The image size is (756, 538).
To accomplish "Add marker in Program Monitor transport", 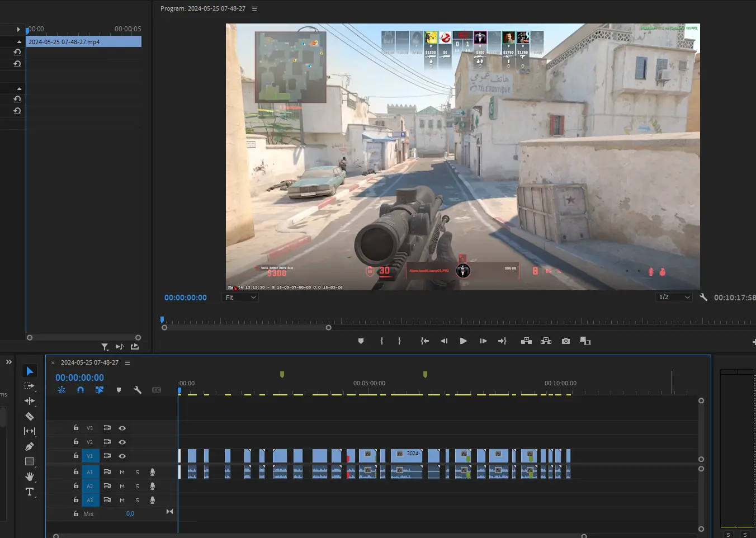I will pyautogui.click(x=361, y=341).
